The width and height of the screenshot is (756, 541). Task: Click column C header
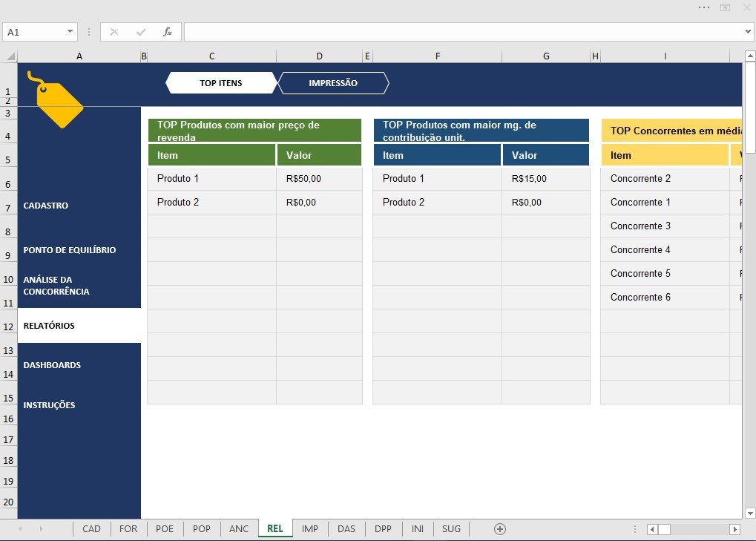211,56
